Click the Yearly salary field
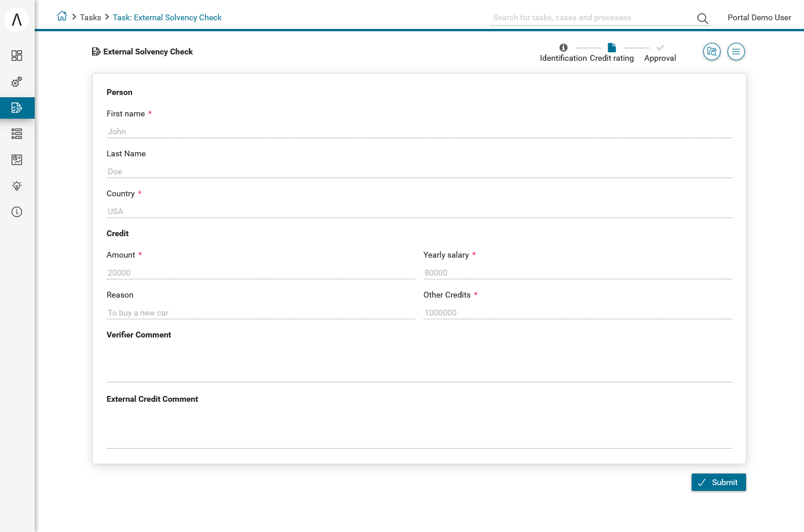The height and width of the screenshot is (532, 804). pyautogui.click(x=578, y=273)
